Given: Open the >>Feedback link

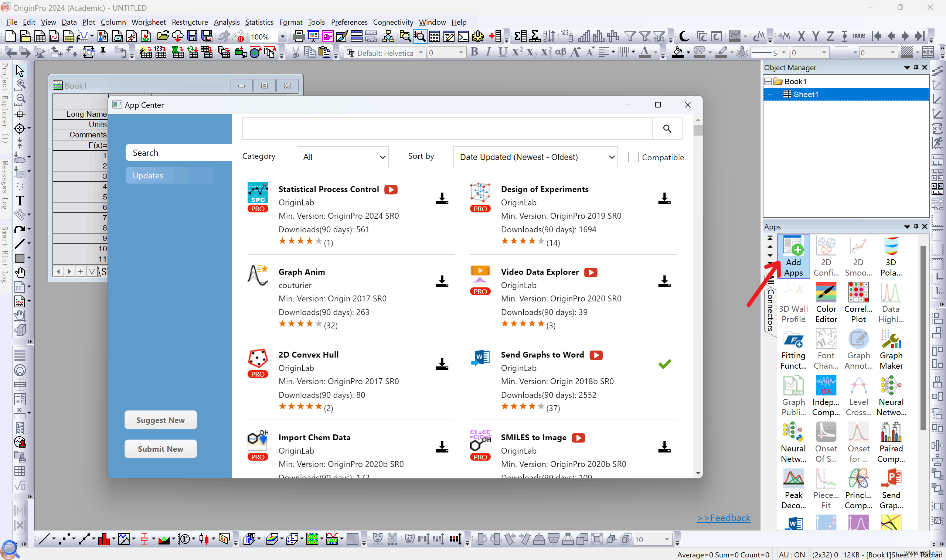Looking at the screenshot, I should coord(723,518).
